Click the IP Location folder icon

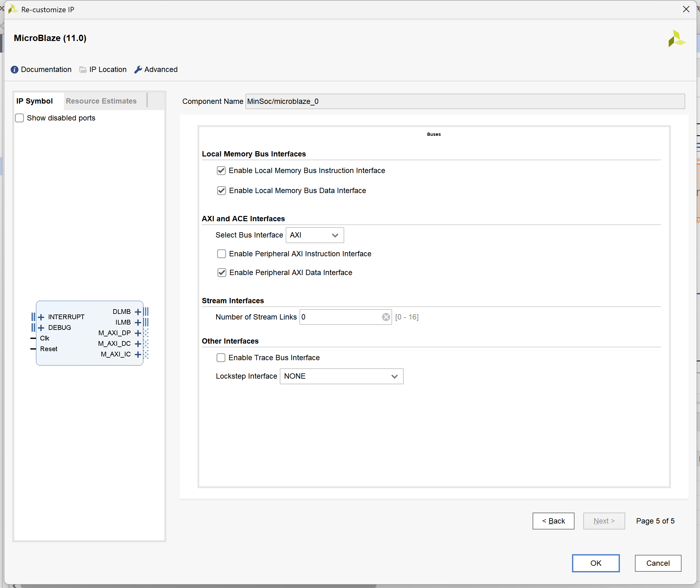point(83,70)
